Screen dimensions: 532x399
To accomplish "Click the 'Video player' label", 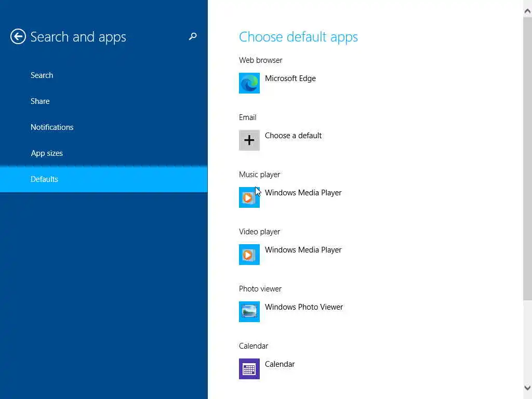I will 259,232.
